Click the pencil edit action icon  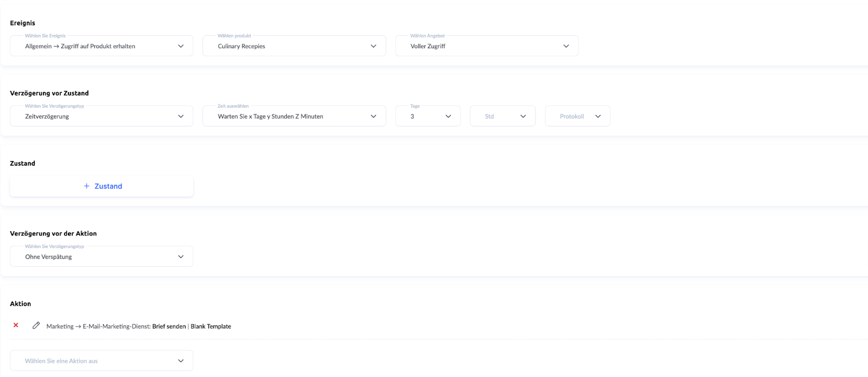(36, 325)
